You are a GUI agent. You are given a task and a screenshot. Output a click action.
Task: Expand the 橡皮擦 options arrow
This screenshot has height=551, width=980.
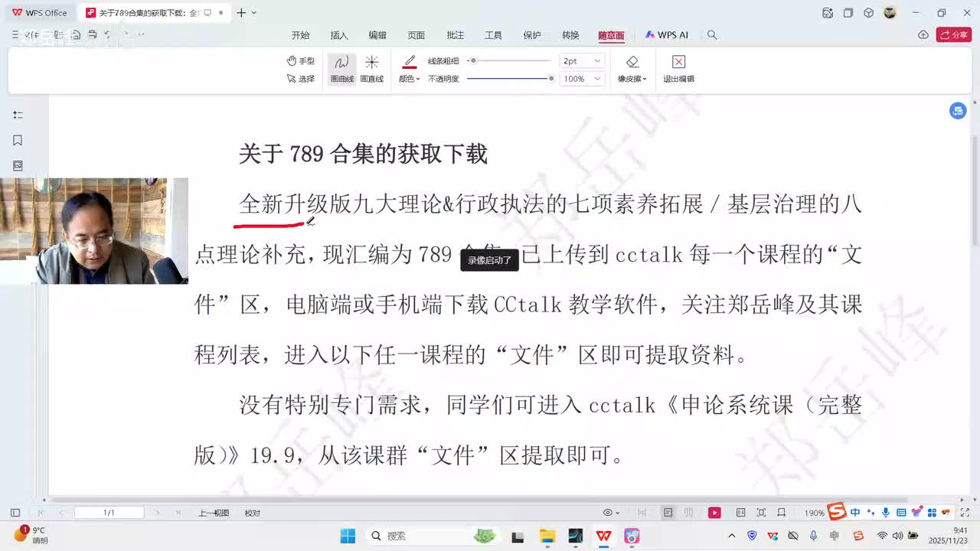(645, 79)
